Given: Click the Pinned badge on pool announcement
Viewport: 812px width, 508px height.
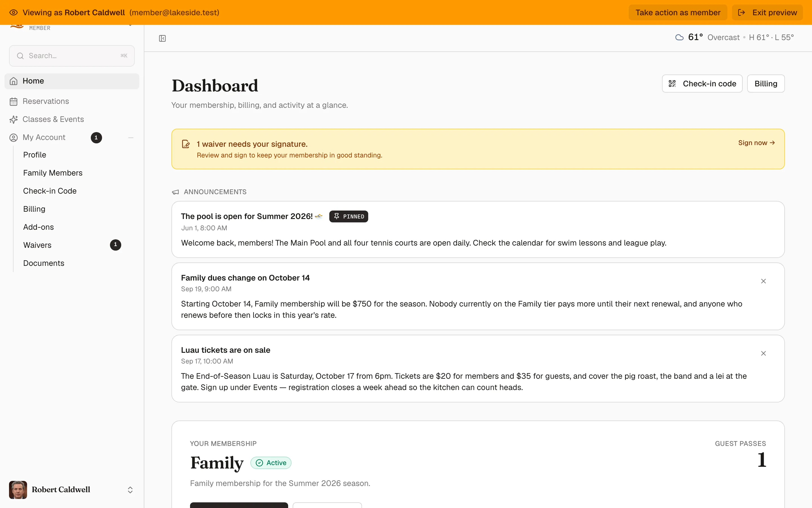Looking at the screenshot, I should [x=348, y=216].
